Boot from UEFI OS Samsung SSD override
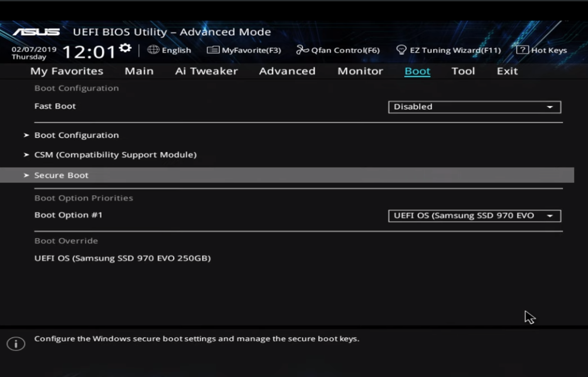Screen dimensions: 588x377 [122, 259]
